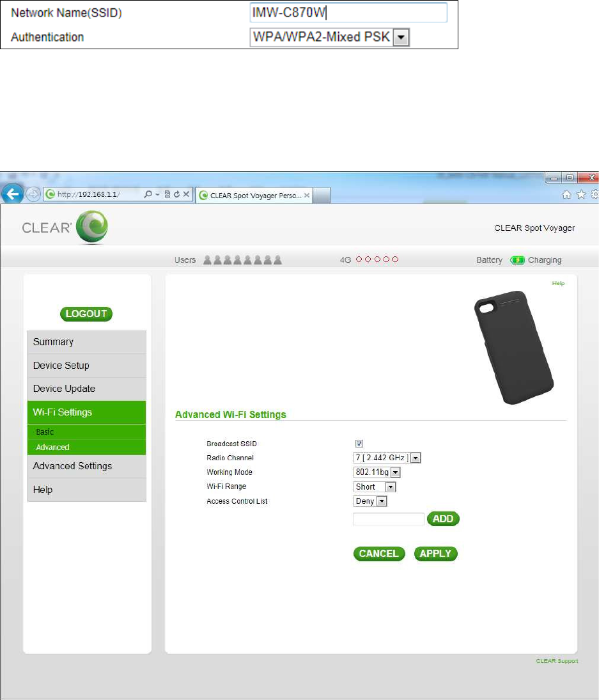Click the CLEAR Spot Voyager header text
599x700 pixels.
coord(534,228)
